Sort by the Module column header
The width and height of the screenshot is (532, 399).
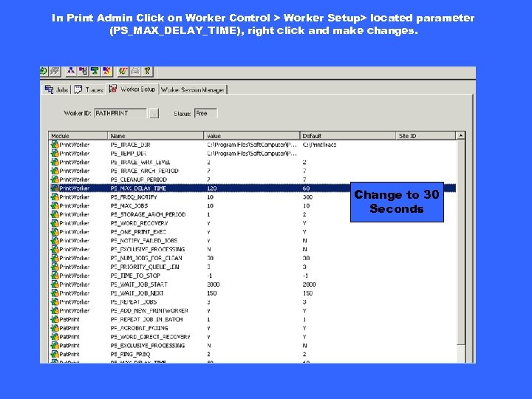point(78,136)
